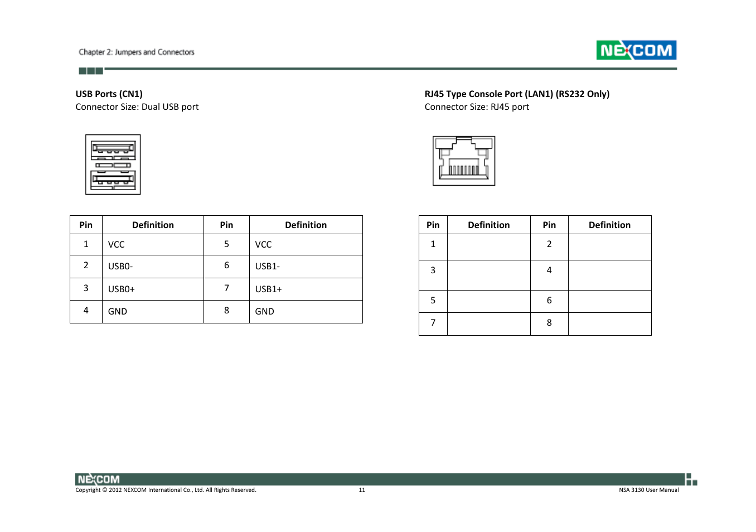Click the 'GND' definition for pin 8
Screen dimensions: 756x532
[265, 312]
